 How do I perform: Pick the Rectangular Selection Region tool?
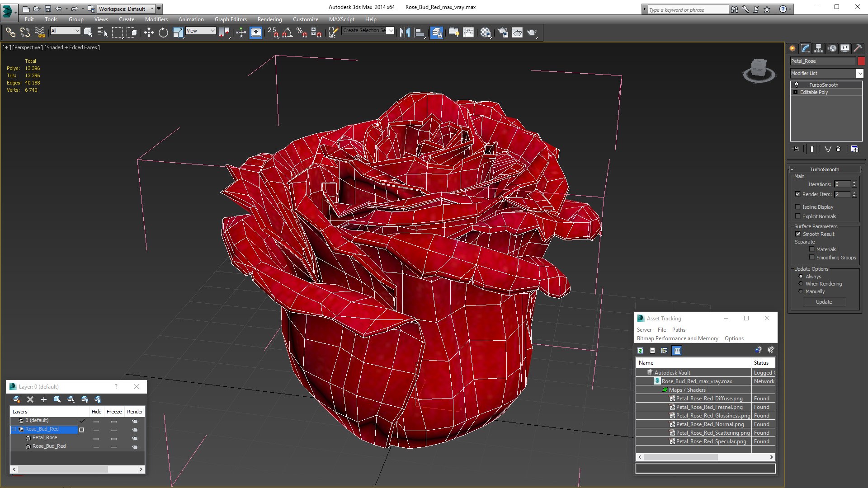pyautogui.click(x=117, y=32)
